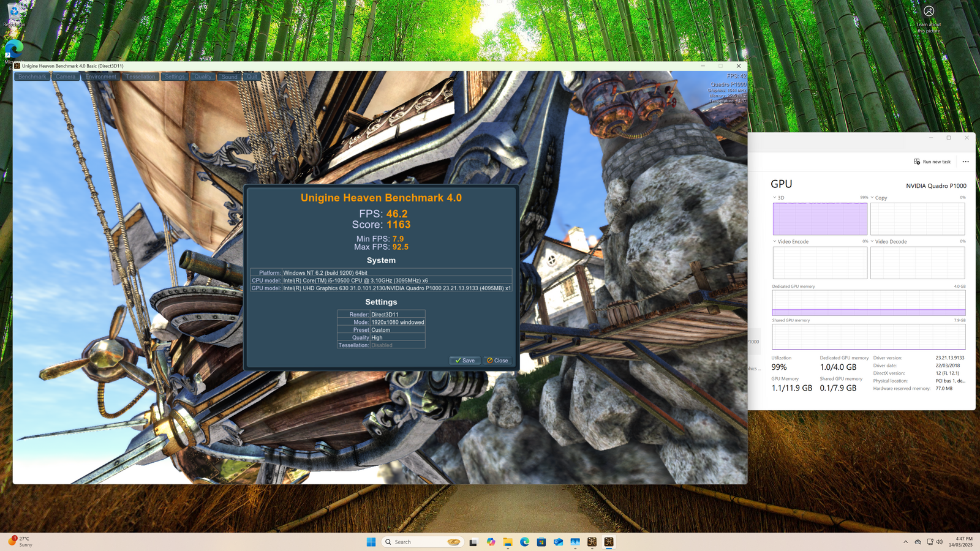Open the Benchmark menu in Heaven
980x551 pixels.
(32, 77)
